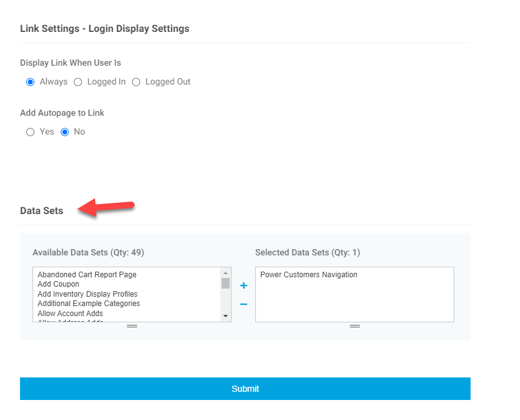Grab the resize handle below selected data sets
520x420 pixels.
coord(355,326)
